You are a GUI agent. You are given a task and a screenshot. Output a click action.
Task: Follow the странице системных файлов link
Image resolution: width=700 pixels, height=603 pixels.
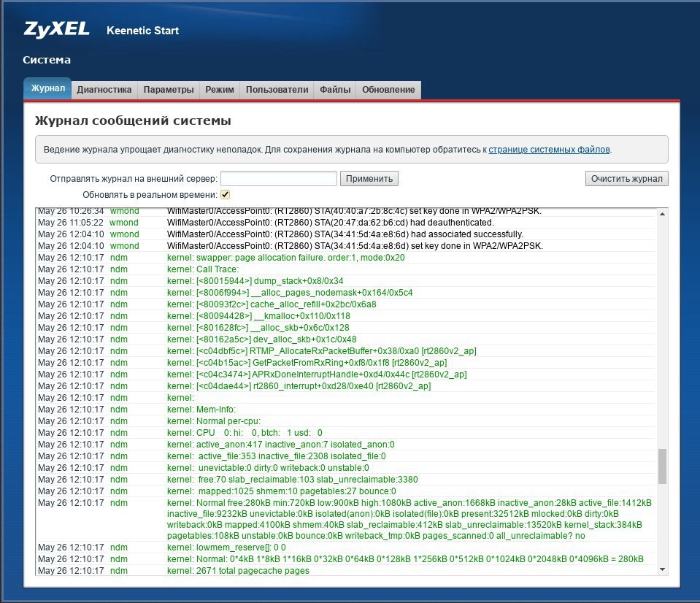pos(549,150)
